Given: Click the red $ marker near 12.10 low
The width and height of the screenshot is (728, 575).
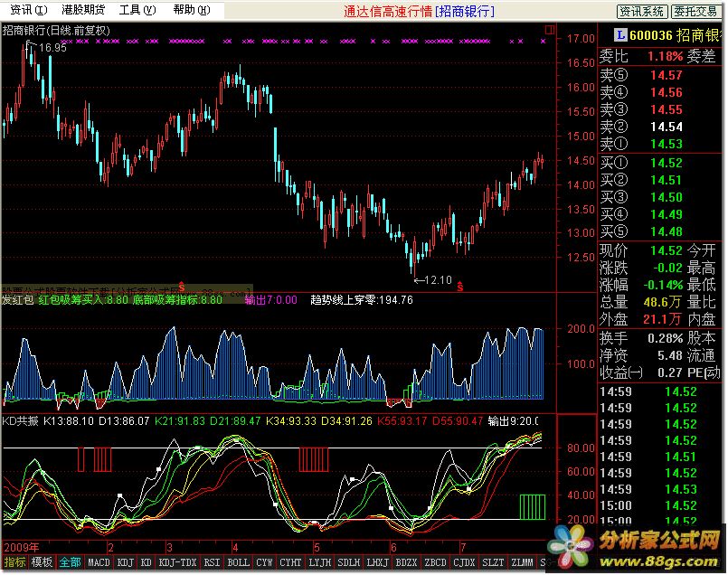Looking at the screenshot, I should coord(459,287).
